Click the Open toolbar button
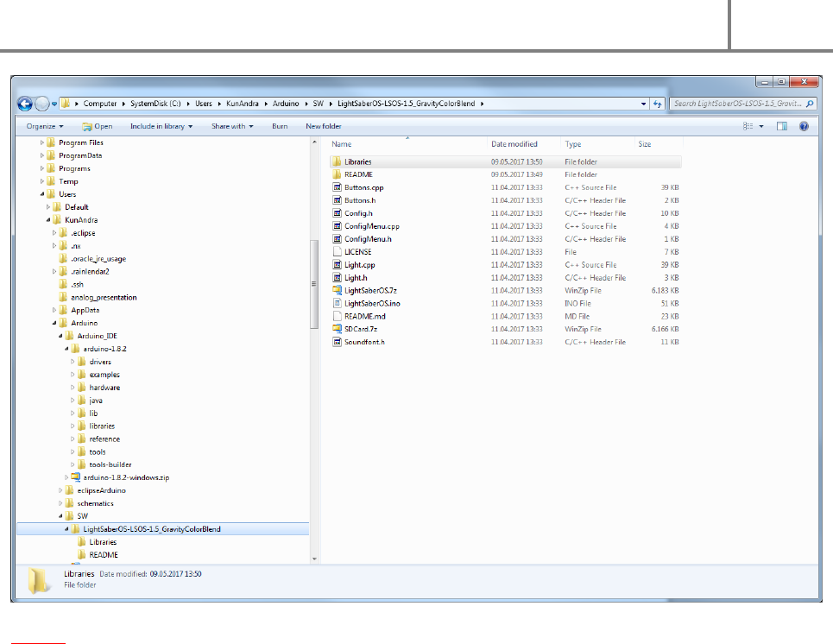The image size is (833, 644). [98, 126]
